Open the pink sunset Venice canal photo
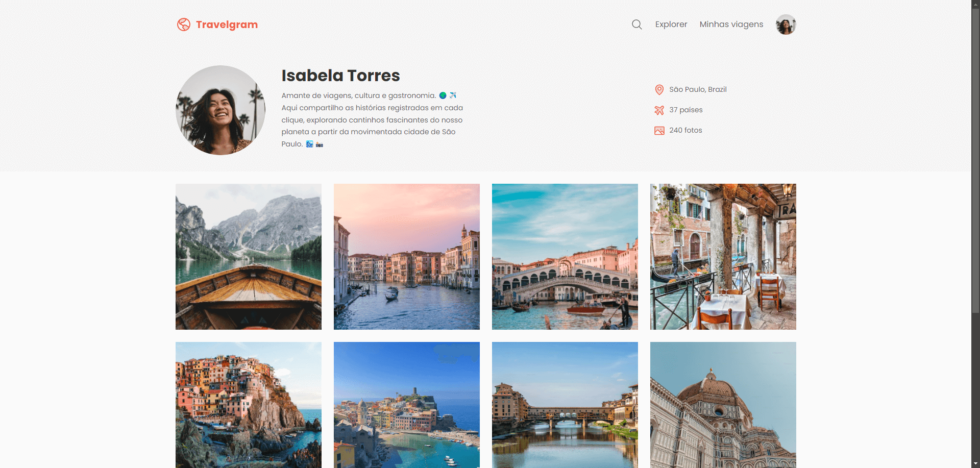 tap(407, 257)
